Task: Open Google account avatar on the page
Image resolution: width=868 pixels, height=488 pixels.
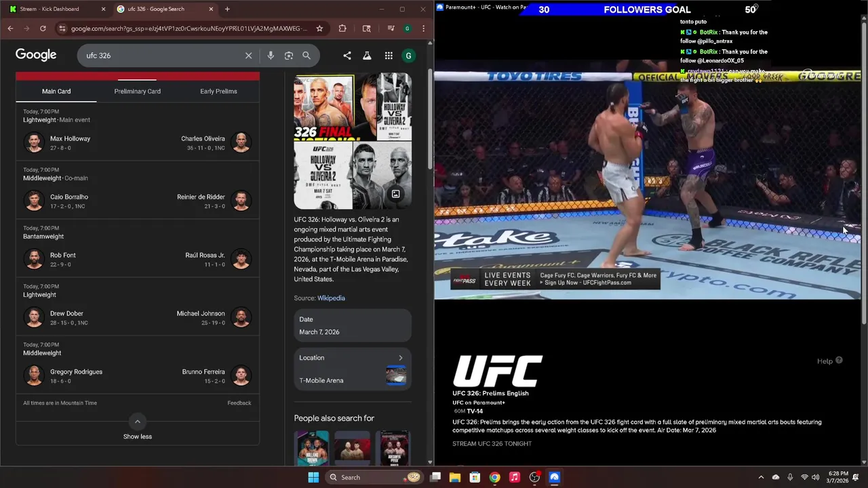Action: pos(408,56)
